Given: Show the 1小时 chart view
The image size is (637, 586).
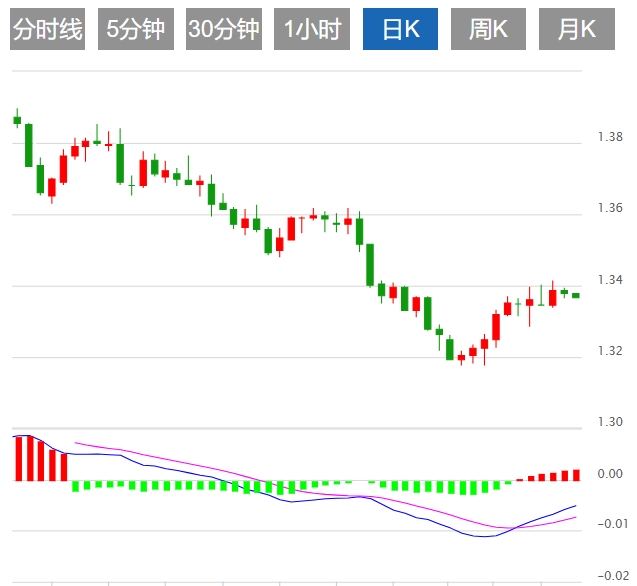Looking at the screenshot, I should click(311, 29).
